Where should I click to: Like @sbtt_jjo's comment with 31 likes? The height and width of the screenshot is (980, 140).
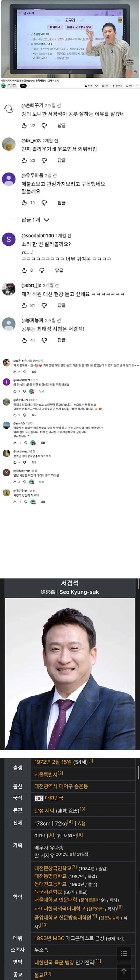click(24, 305)
